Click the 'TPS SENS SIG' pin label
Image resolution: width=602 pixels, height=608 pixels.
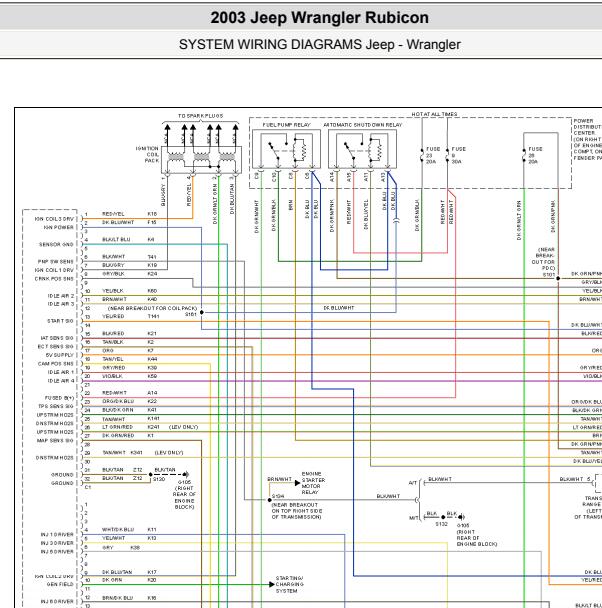(x=56, y=406)
